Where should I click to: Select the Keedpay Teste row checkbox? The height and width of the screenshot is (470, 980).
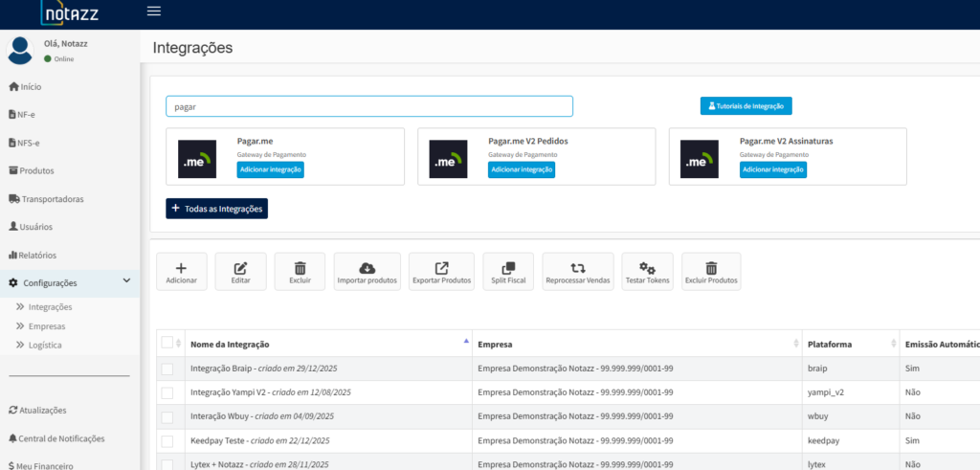click(x=167, y=440)
